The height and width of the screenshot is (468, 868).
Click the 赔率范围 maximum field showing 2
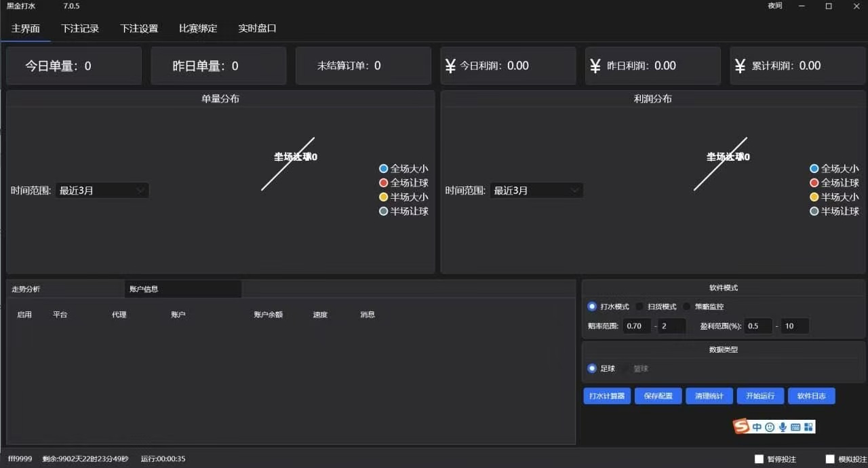tap(672, 326)
